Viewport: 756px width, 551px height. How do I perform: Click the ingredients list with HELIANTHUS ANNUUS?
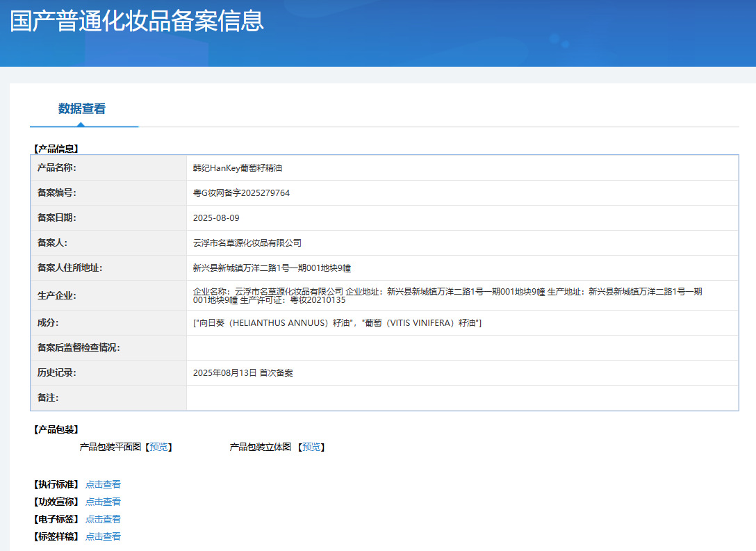[338, 323]
